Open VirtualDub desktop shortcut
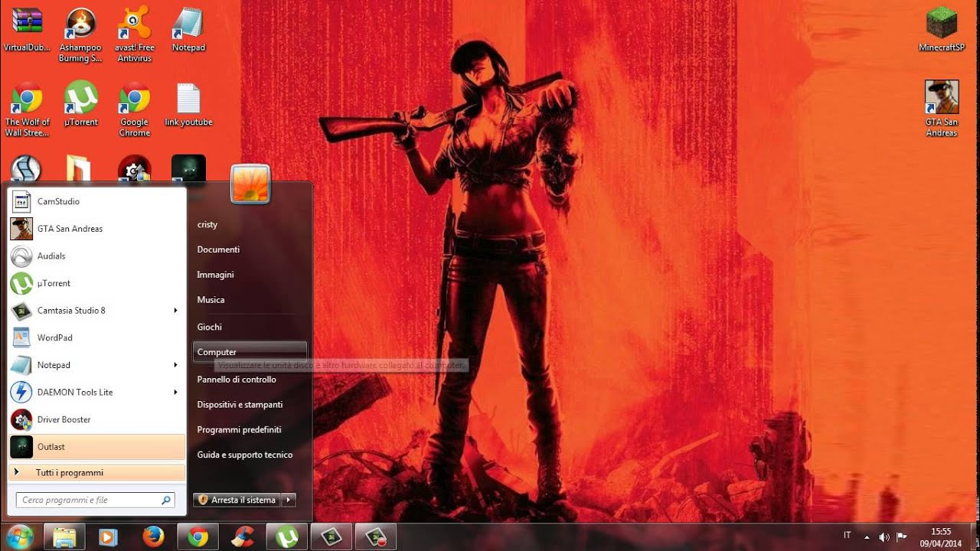980x551 pixels. tap(27, 29)
